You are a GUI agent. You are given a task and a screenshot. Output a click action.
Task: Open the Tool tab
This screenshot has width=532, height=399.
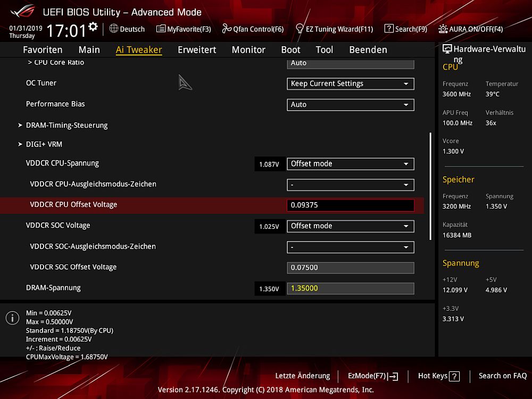click(325, 49)
